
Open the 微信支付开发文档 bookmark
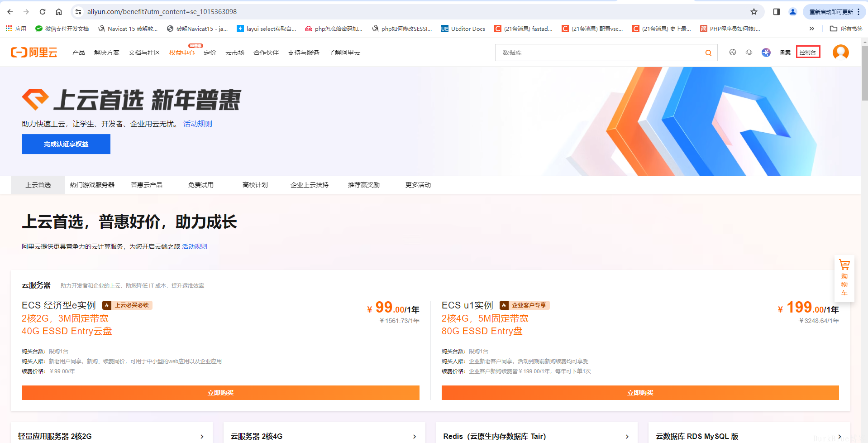[62, 29]
